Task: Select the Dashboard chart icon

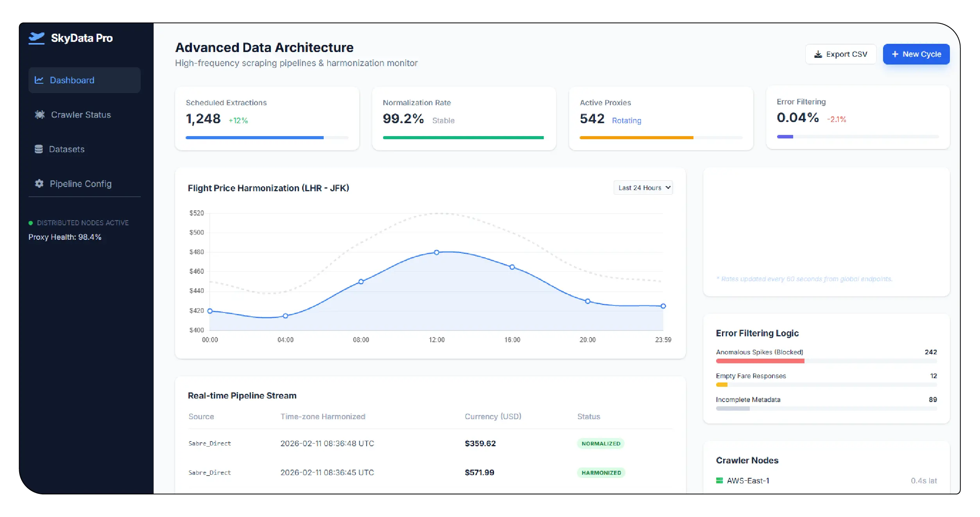Action: [39, 80]
